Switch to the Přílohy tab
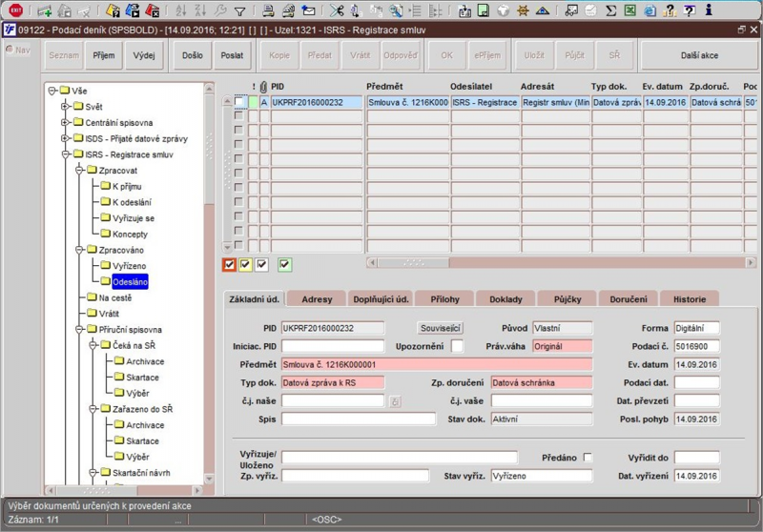The image size is (763, 532). 443,298
